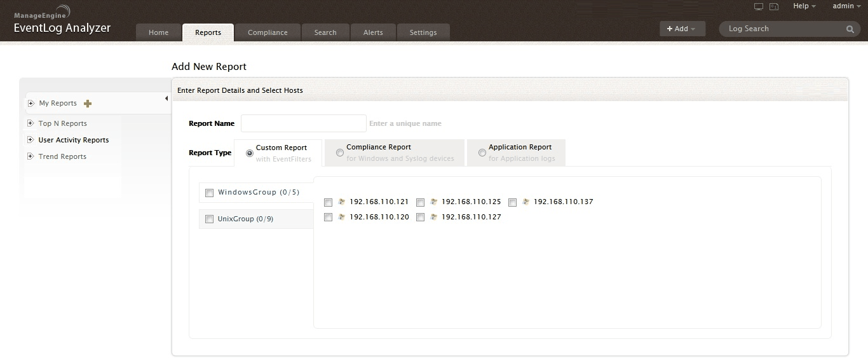This screenshot has width=868, height=358.
Task: Click the magnifier icon in Log Search
Action: [x=850, y=29]
